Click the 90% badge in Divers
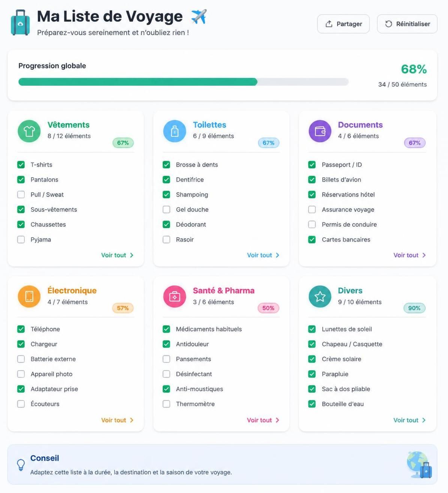The width and height of the screenshot is (448, 493). 414,308
